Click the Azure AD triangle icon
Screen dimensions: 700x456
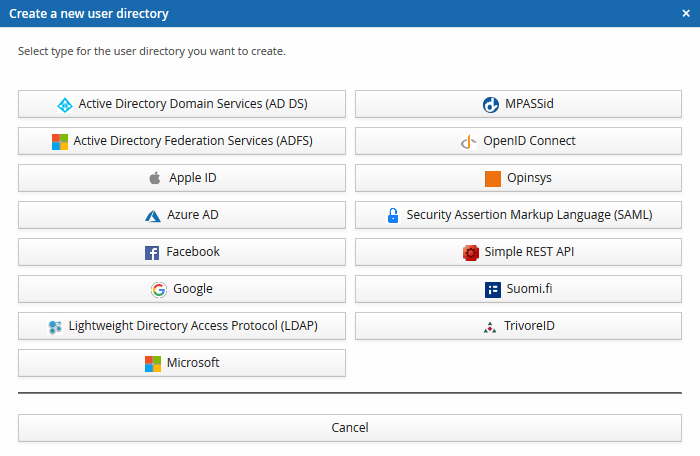[153, 216]
